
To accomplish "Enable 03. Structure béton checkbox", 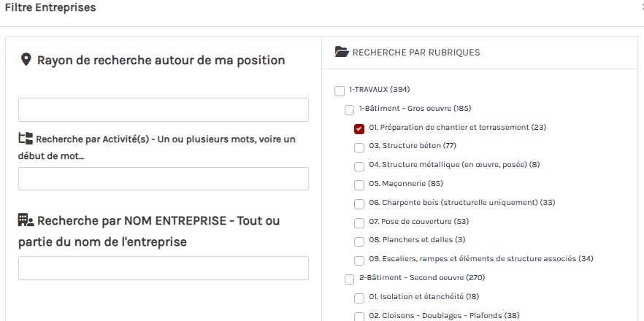I will [x=359, y=147].
